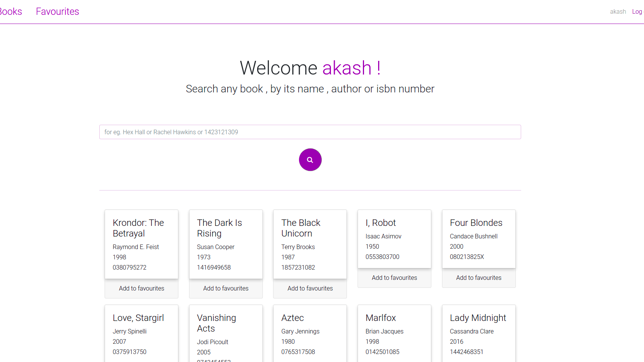The height and width of the screenshot is (362, 644).
Task: Add I, Robot to favourites
Action: tap(394, 278)
